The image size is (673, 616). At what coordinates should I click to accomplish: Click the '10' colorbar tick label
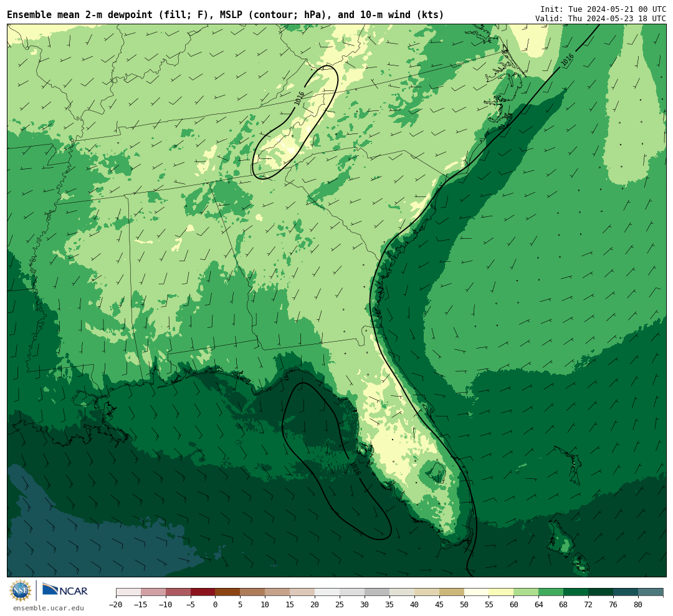(265, 604)
